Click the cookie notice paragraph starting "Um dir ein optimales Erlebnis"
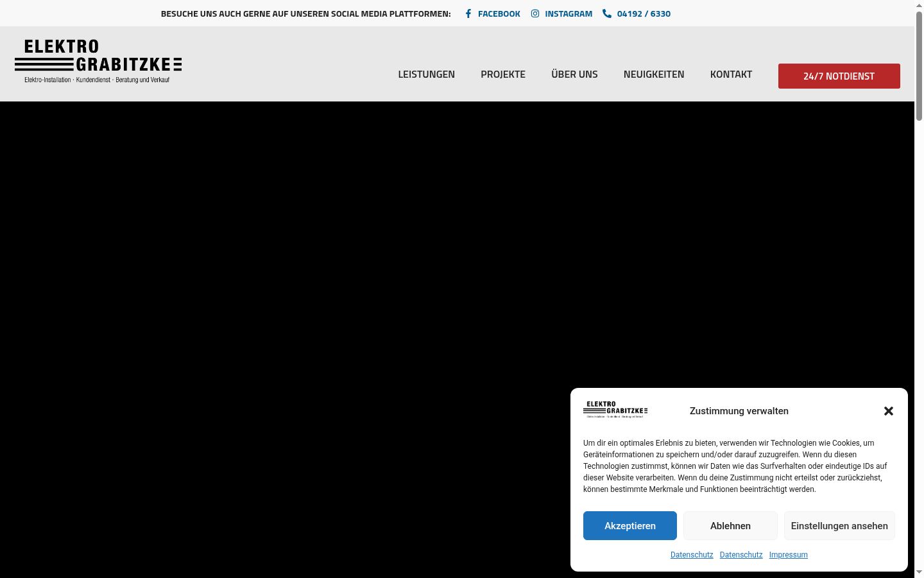The height and width of the screenshot is (578, 924). [736, 466]
